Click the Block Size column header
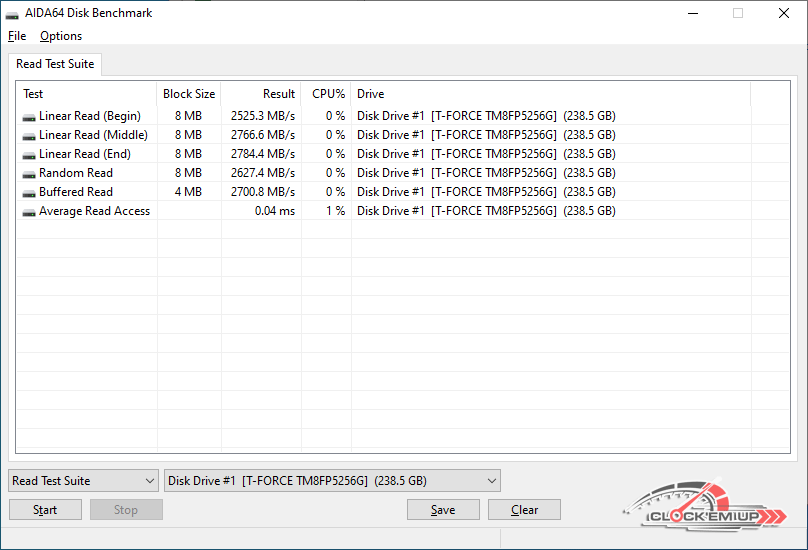The image size is (808, 550). point(189,94)
